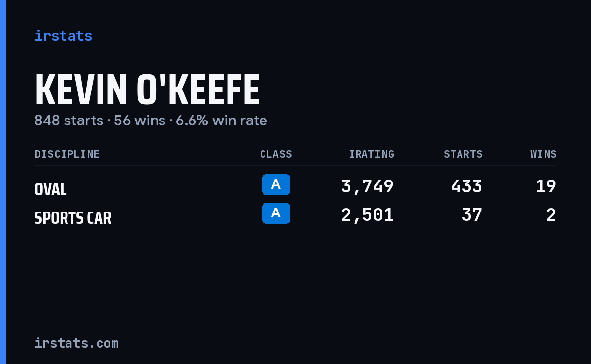This screenshot has width=591, height=364.
Task: Select the Kevin O'Keefe name heading
Action: (147, 90)
